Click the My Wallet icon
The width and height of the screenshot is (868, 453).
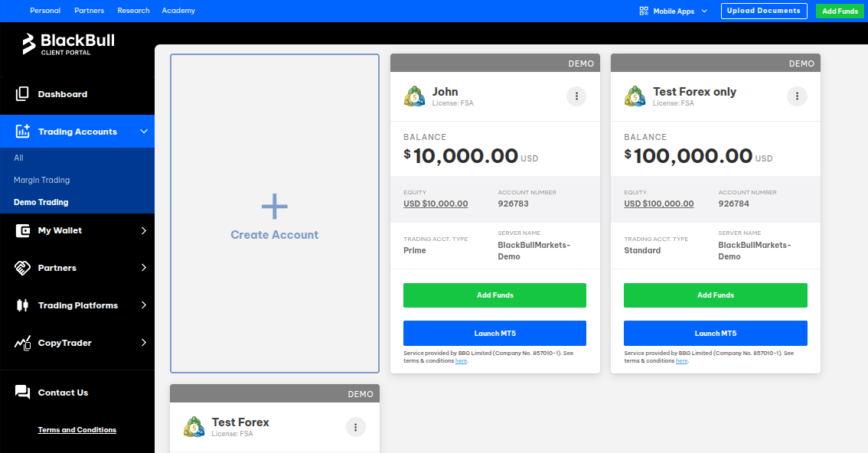click(x=22, y=230)
